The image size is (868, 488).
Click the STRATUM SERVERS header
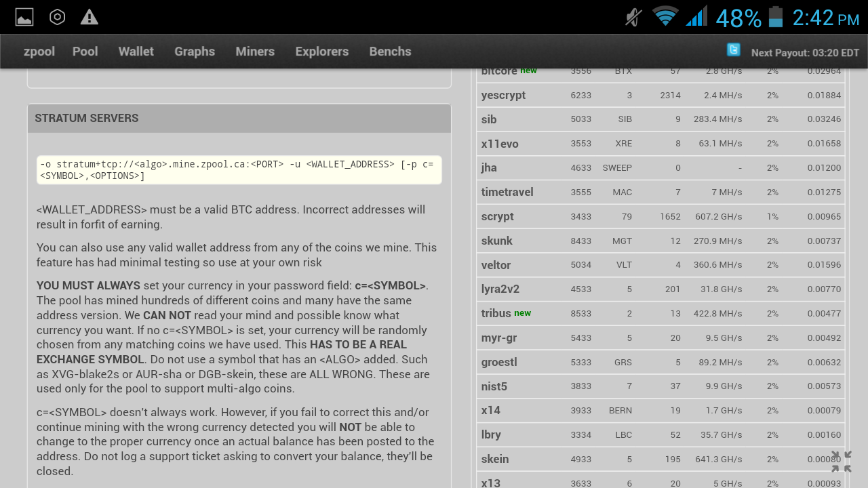(x=239, y=118)
